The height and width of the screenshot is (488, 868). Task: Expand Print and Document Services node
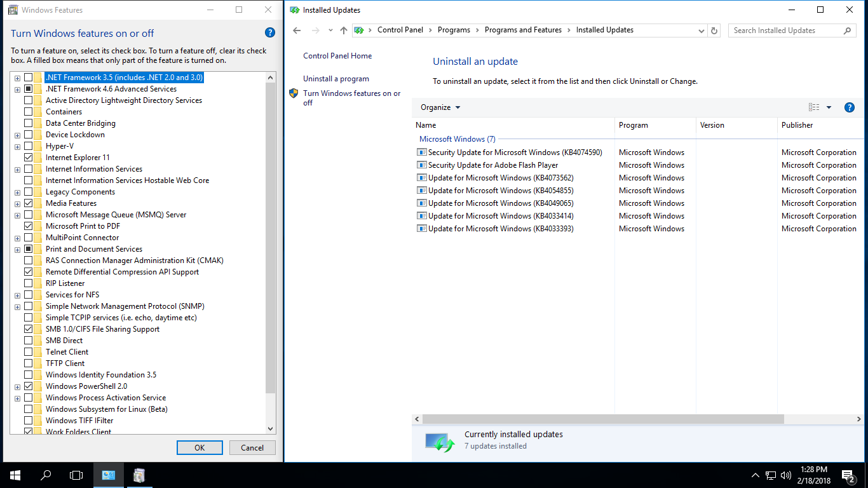click(x=18, y=250)
